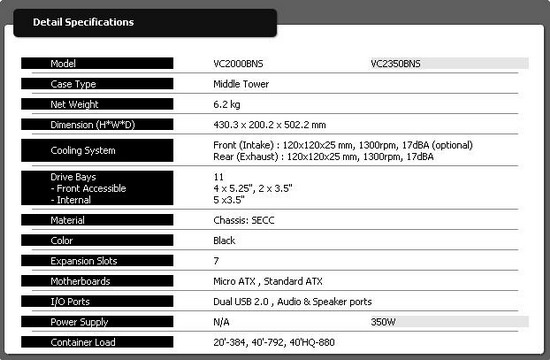This screenshot has width=550, height=360.
Task: Click the 350W power supply value
Action: click(383, 322)
